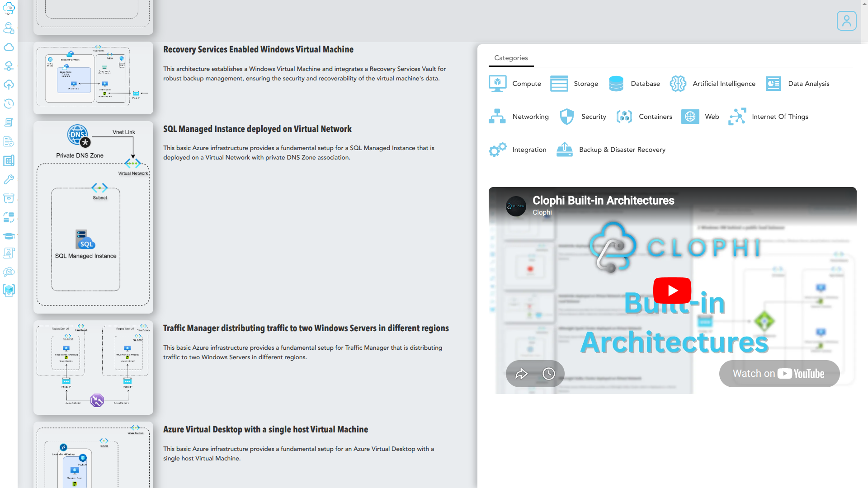Viewport: 868px width, 488px height.
Task: Open the Clophi Built-in Architectures video title
Action: 603,201
